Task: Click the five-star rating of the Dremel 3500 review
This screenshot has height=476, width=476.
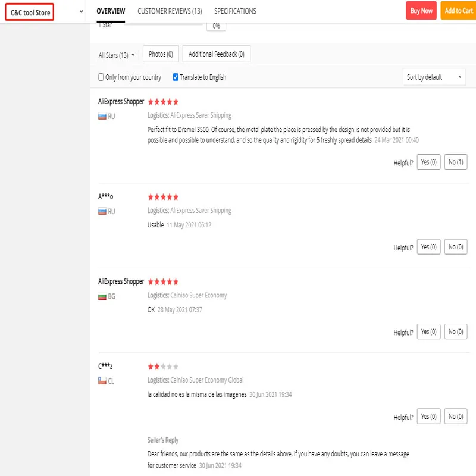Action: tap(163, 102)
